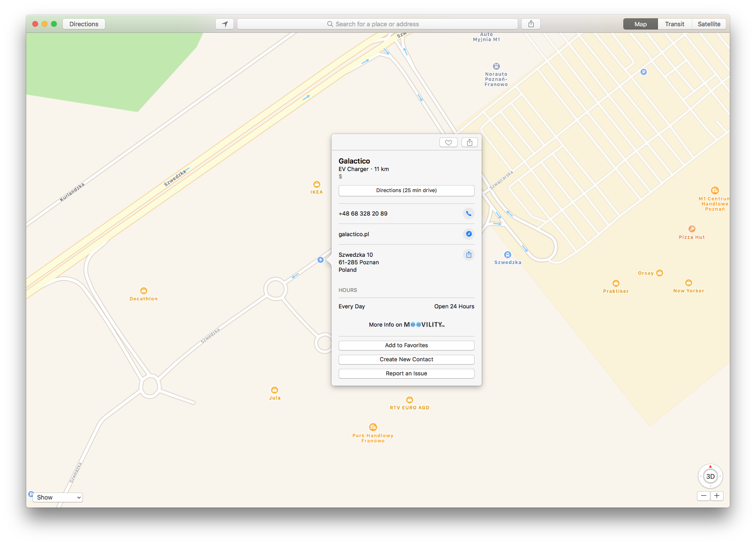Select the Decathlon store pin
Image resolution: width=756 pixels, height=545 pixels.
point(144,291)
